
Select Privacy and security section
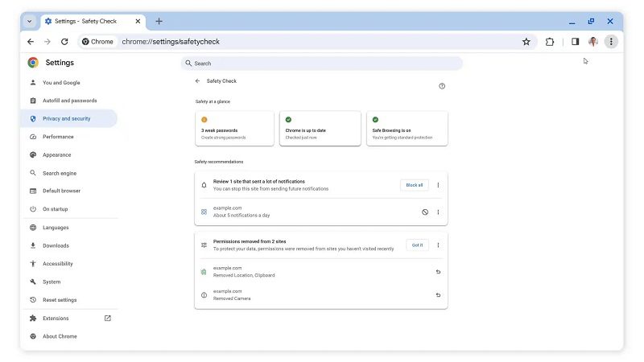click(x=69, y=118)
